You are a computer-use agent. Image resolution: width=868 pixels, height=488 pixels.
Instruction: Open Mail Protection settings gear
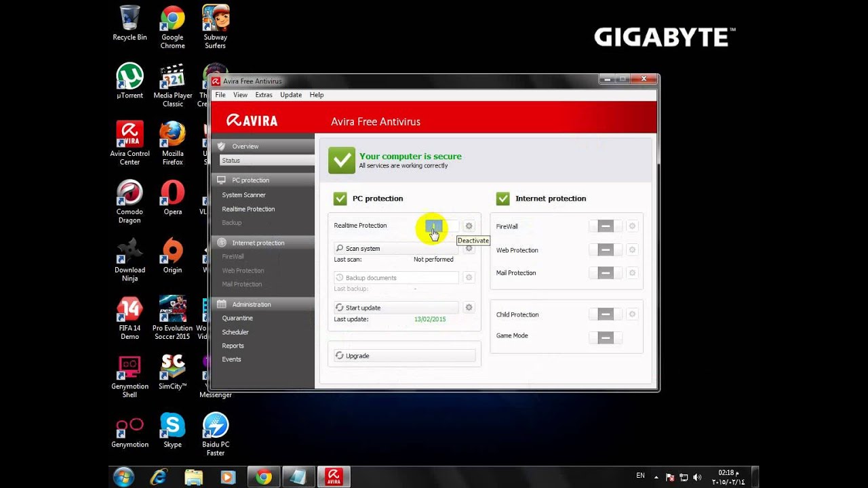pos(632,273)
